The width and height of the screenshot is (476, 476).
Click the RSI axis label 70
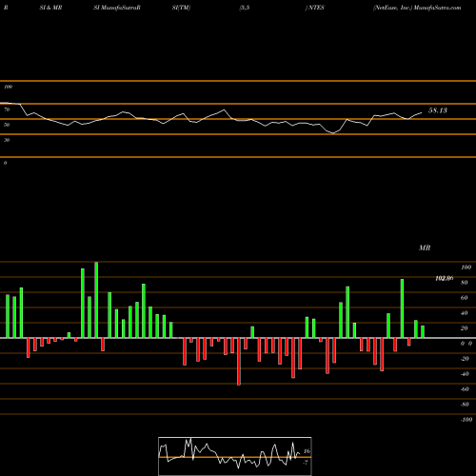tap(7, 109)
